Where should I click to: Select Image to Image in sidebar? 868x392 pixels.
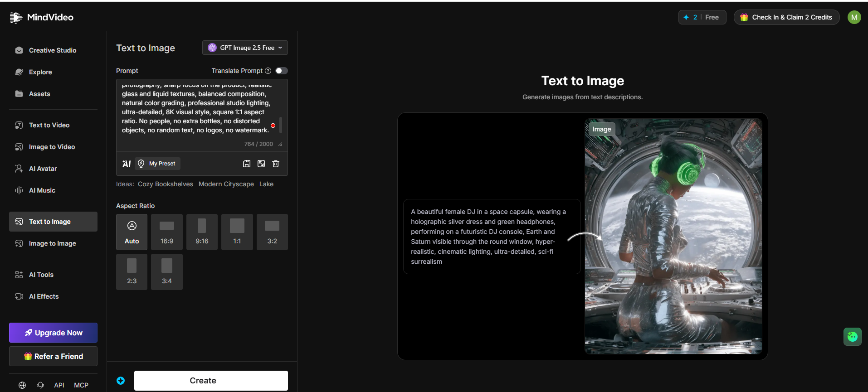[53, 243]
